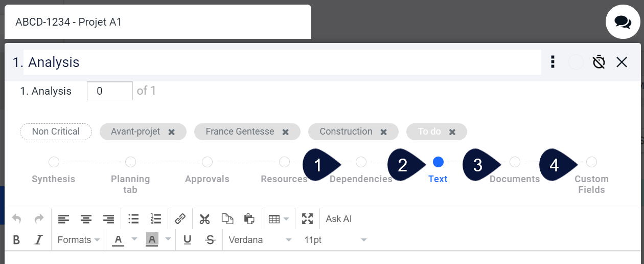The width and height of the screenshot is (644, 264).
Task: Click the Ask AI button
Action: tap(339, 219)
